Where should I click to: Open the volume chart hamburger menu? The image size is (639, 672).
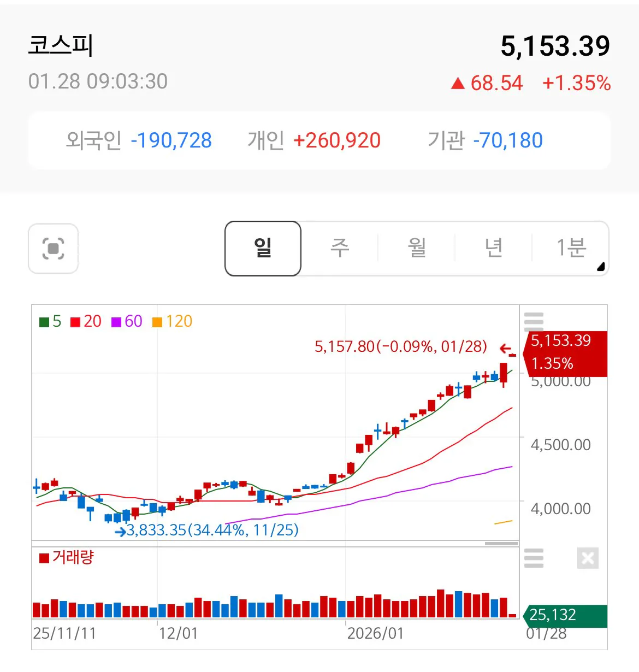(533, 558)
